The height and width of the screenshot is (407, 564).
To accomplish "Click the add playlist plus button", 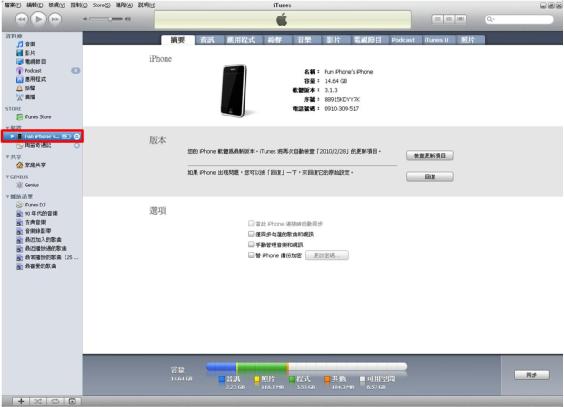I will coord(21,401).
